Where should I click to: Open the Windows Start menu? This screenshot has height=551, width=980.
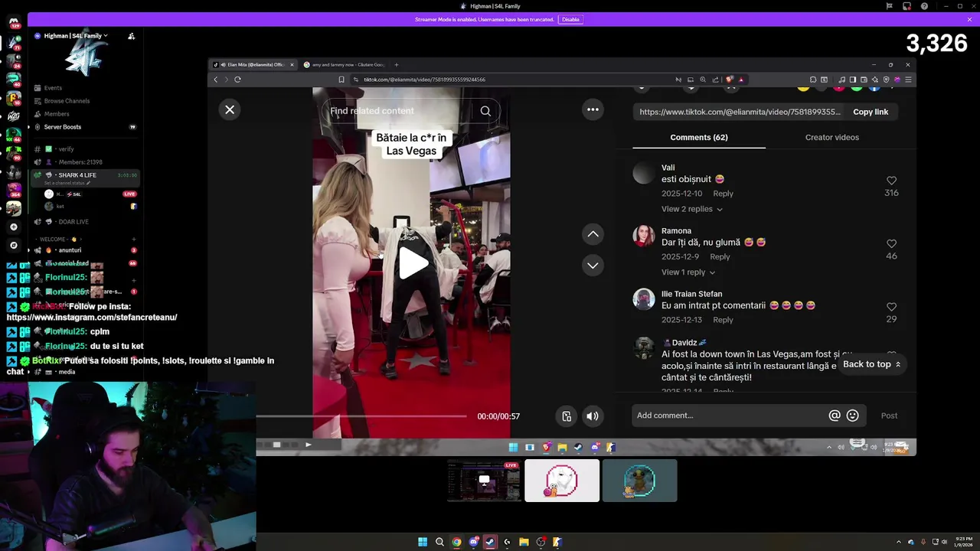pyautogui.click(x=423, y=542)
